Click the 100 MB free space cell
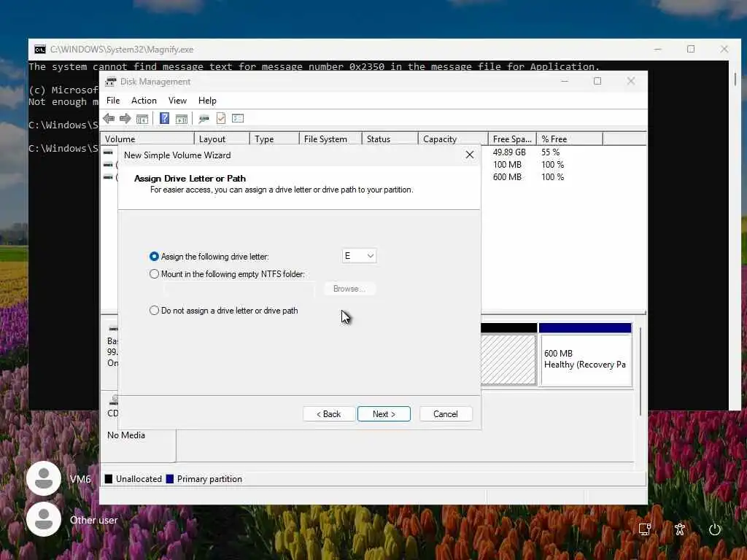This screenshot has height=560, width=747. [x=507, y=165]
